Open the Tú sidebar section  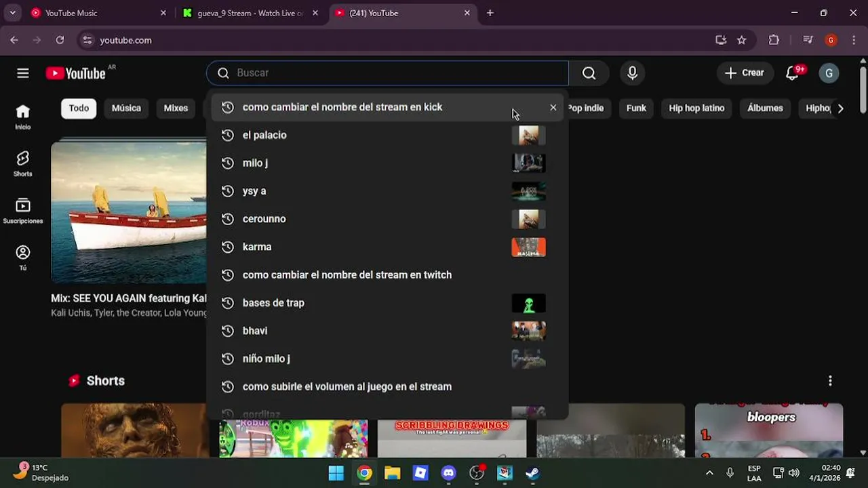tap(23, 258)
